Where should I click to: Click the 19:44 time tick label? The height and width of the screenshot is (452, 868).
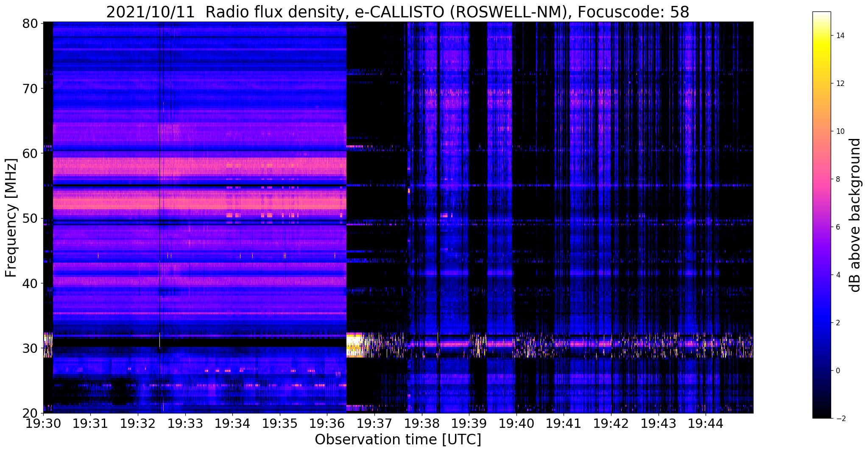click(x=706, y=423)
